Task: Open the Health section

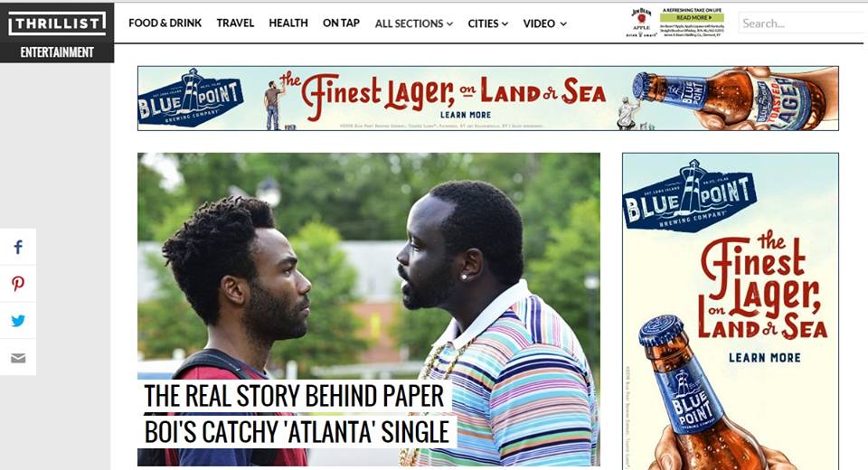Action: pos(288,23)
